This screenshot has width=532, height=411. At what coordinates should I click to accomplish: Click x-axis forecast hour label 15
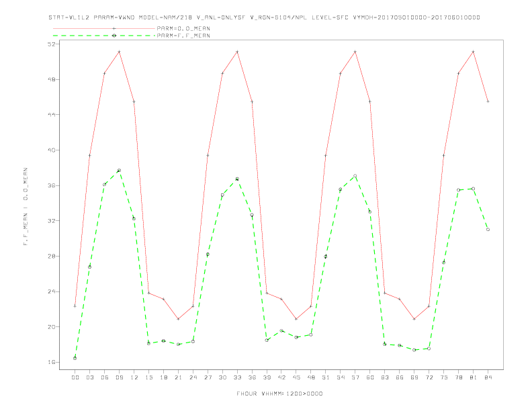pos(148,377)
